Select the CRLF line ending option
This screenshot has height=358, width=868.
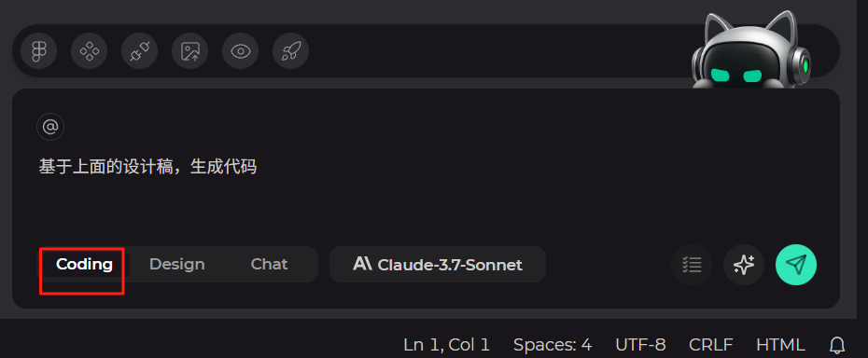coord(711,345)
